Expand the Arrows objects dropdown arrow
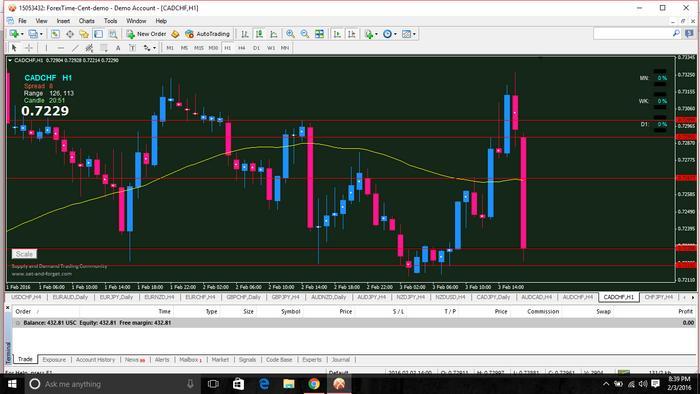 pyautogui.click(x=154, y=48)
